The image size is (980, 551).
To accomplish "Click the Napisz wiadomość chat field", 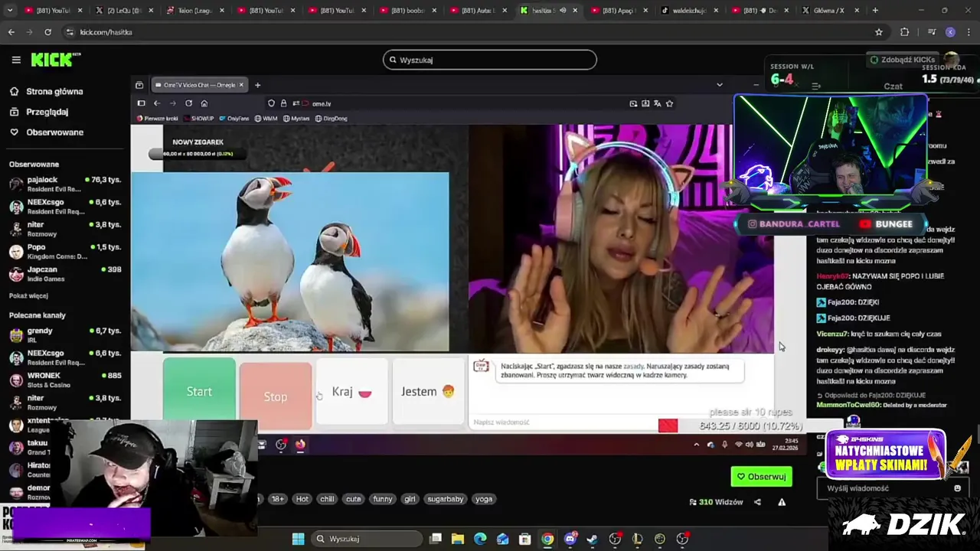I will coord(563,422).
